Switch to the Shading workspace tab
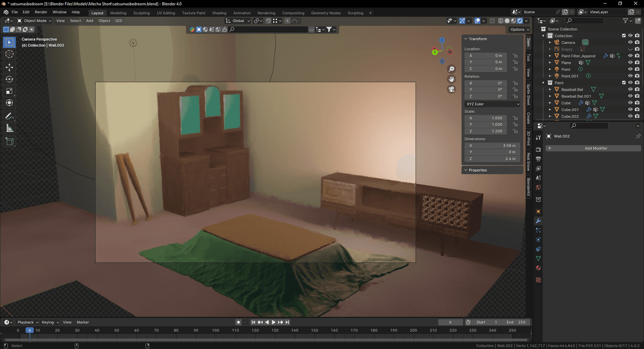 click(x=219, y=13)
